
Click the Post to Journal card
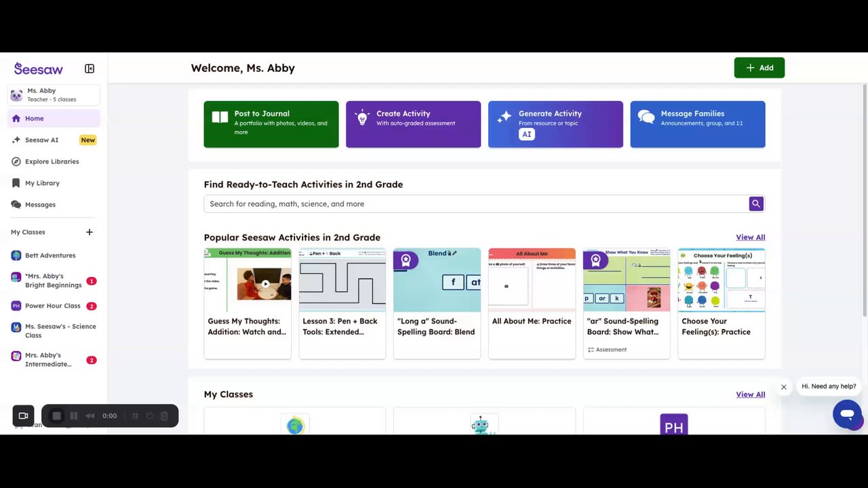pyautogui.click(x=271, y=124)
